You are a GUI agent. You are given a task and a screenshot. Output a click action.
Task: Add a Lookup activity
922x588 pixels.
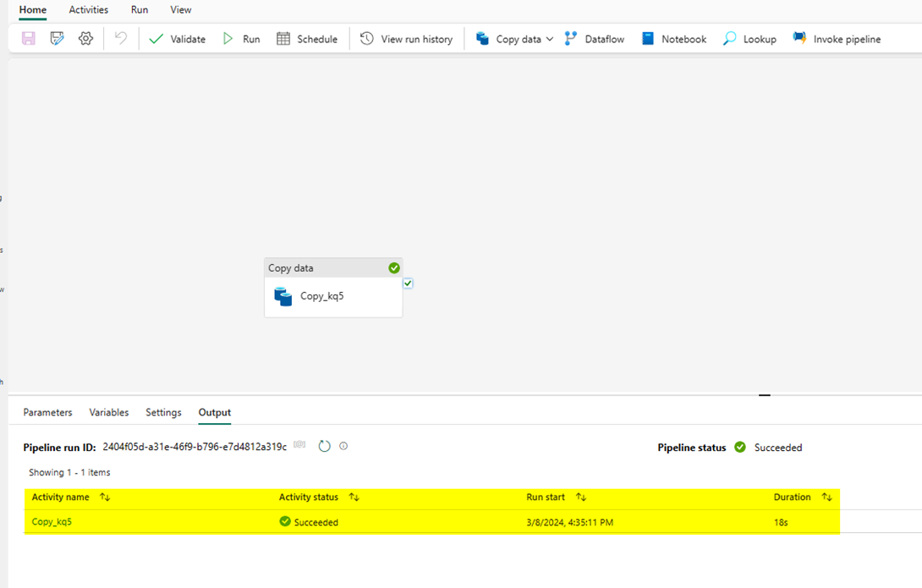pos(749,39)
